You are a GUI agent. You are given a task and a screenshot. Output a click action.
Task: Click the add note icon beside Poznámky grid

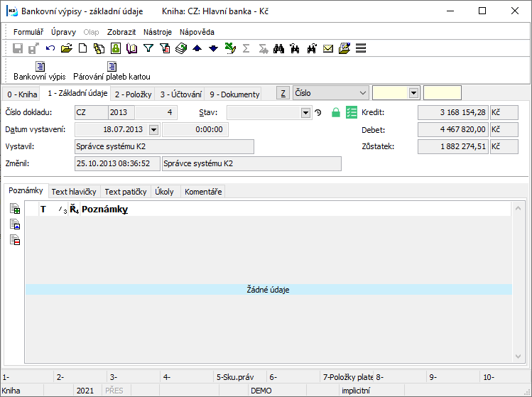click(15, 209)
